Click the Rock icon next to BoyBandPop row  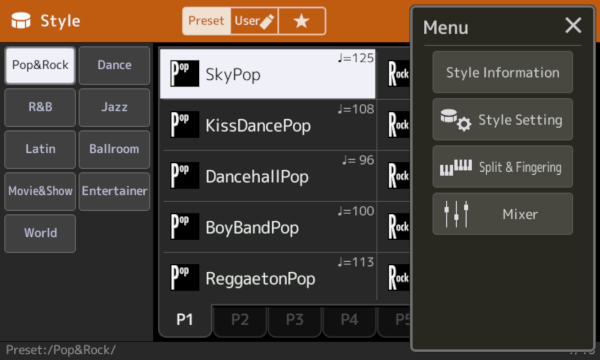pyautogui.click(x=398, y=226)
